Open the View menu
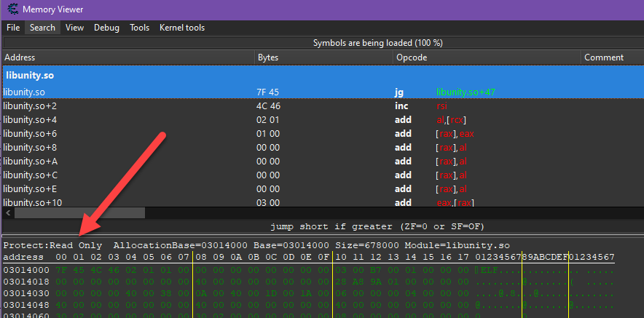The width and height of the screenshot is (644, 318). coord(74,28)
